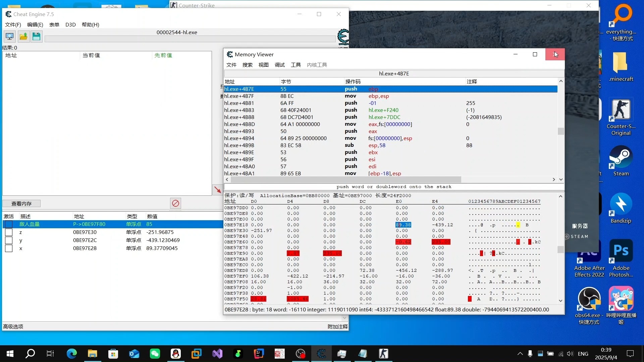Open the D3D menu
The height and width of the screenshot is (362, 644).
(70, 24)
